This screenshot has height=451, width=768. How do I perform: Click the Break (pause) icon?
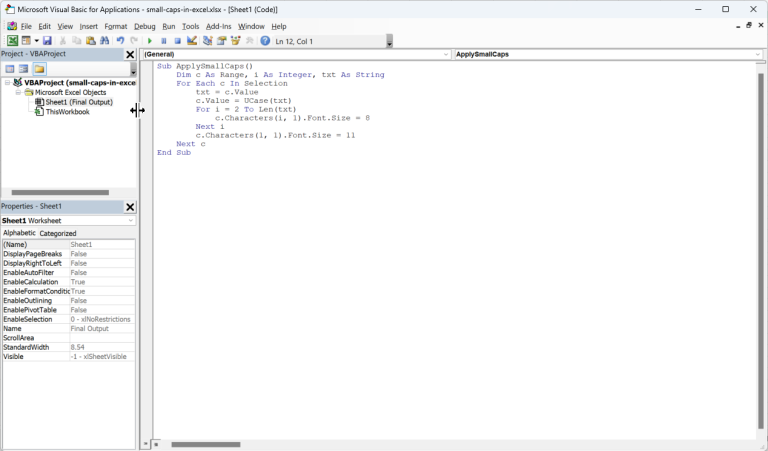tap(164, 41)
